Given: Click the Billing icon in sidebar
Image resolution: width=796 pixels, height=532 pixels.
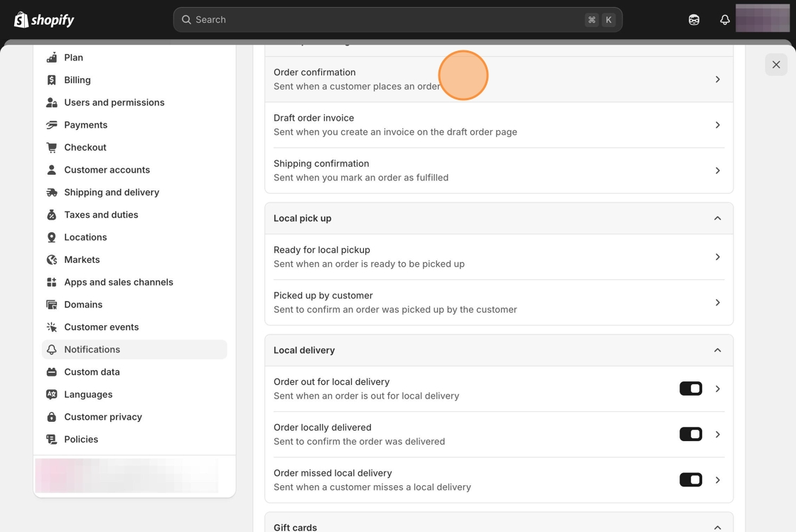Looking at the screenshot, I should tap(51, 80).
